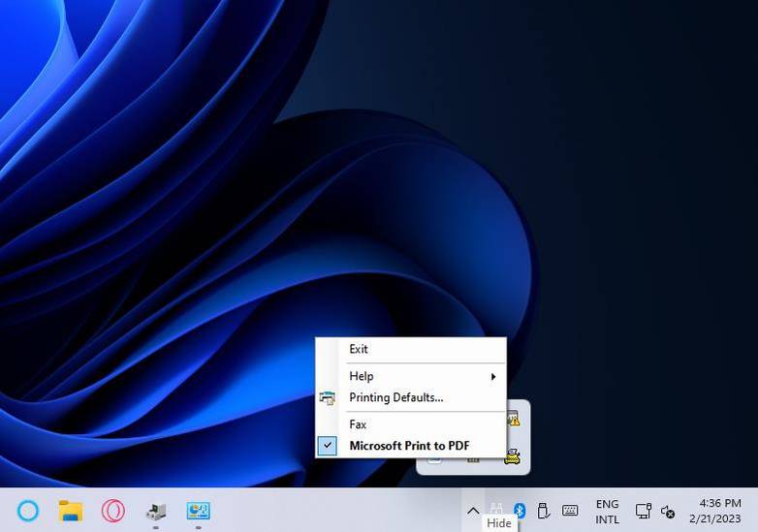Open the touch keyboard icon
This screenshot has height=532, width=758.
pos(570,511)
